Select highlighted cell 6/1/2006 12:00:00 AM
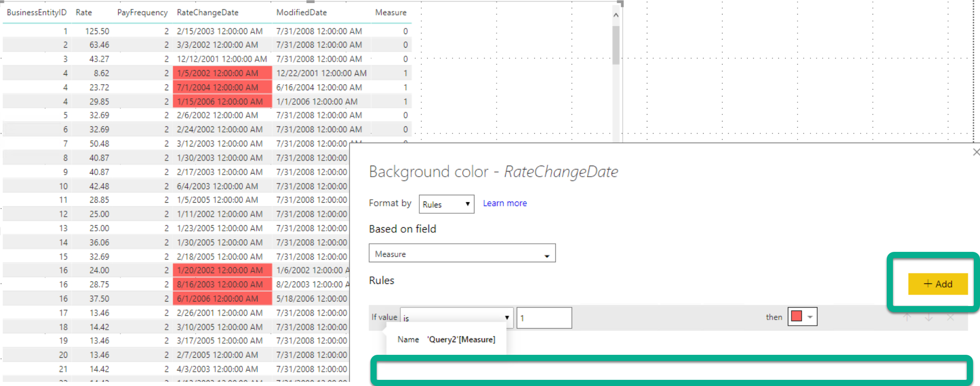Screen dimensions: 980x386 pyautogui.click(x=222, y=298)
